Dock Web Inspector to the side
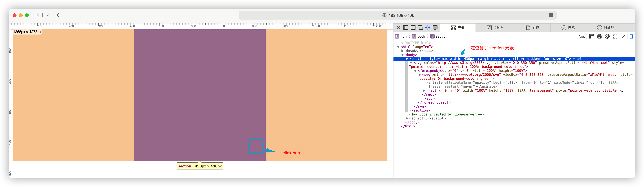The image size is (644, 187). click(406, 28)
